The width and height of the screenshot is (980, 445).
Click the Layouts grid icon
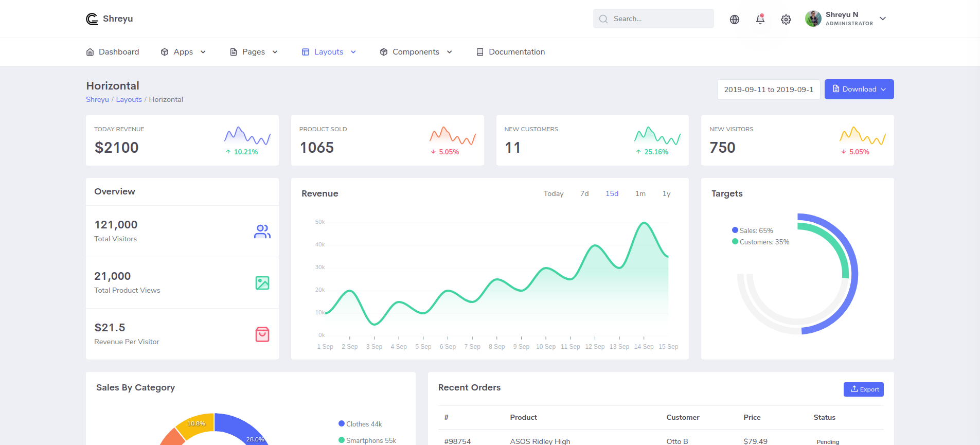coord(306,52)
